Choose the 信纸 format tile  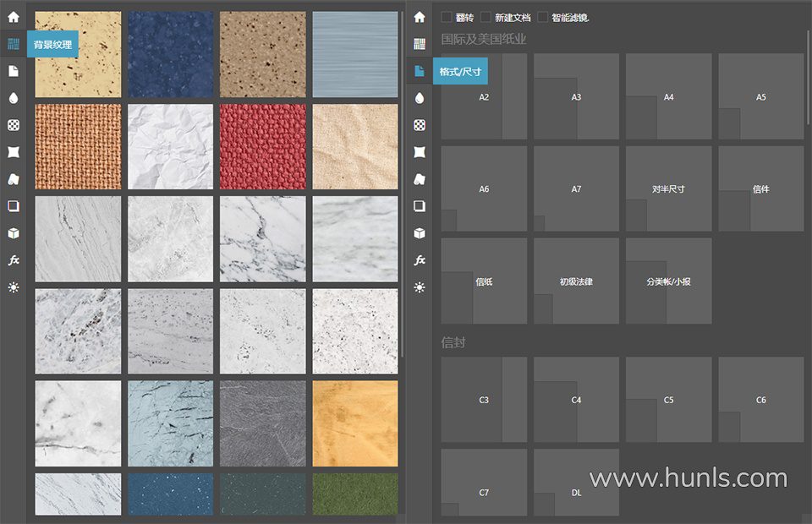tap(484, 281)
